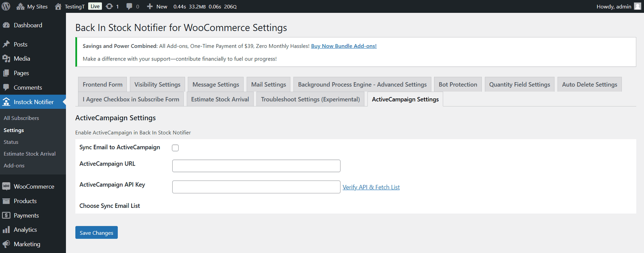The height and width of the screenshot is (253, 644).
Task: Click the updates refresh icon in admin bar
Action: point(109,6)
